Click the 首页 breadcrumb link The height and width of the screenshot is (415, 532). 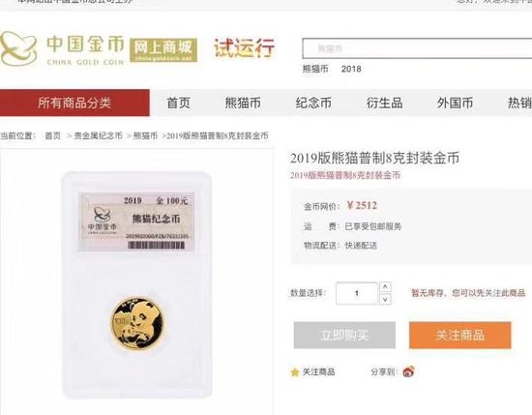click(x=53, y=135)
